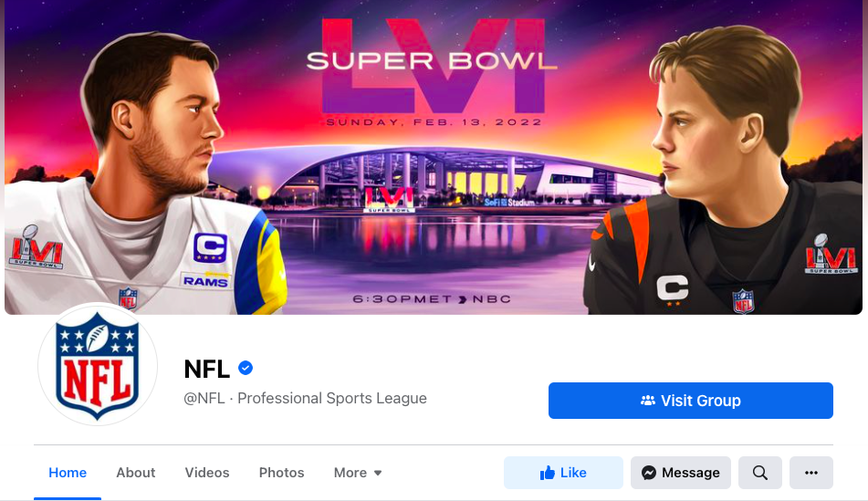
Task: Click the NFL page name heading
Action: (206, 369)
